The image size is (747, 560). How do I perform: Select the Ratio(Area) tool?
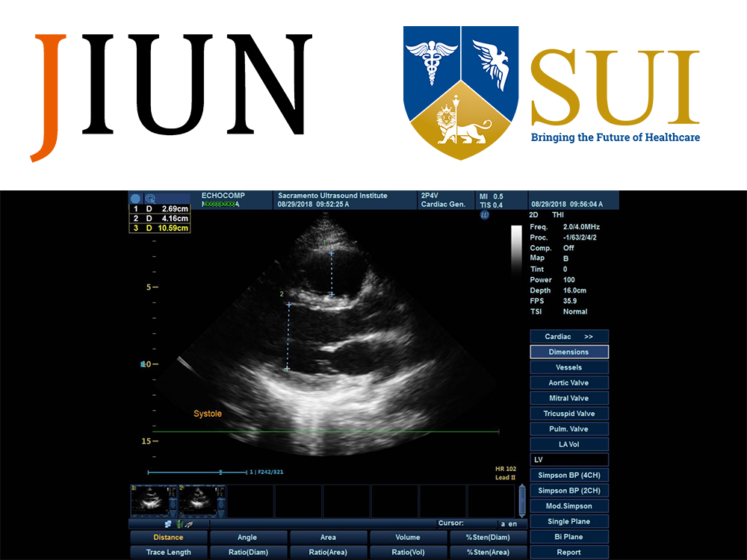pos(328,553)
